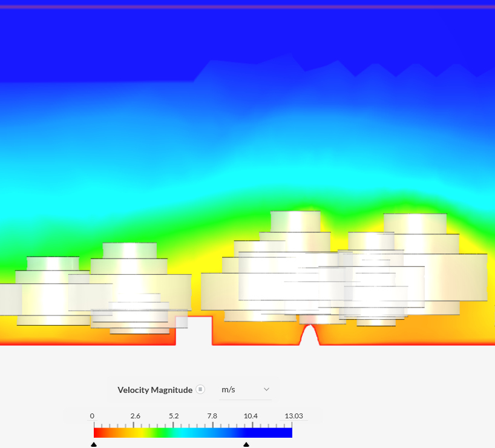Click the red end of the colormap
This screenshot has width=495, height=448.
click(97, 432)
